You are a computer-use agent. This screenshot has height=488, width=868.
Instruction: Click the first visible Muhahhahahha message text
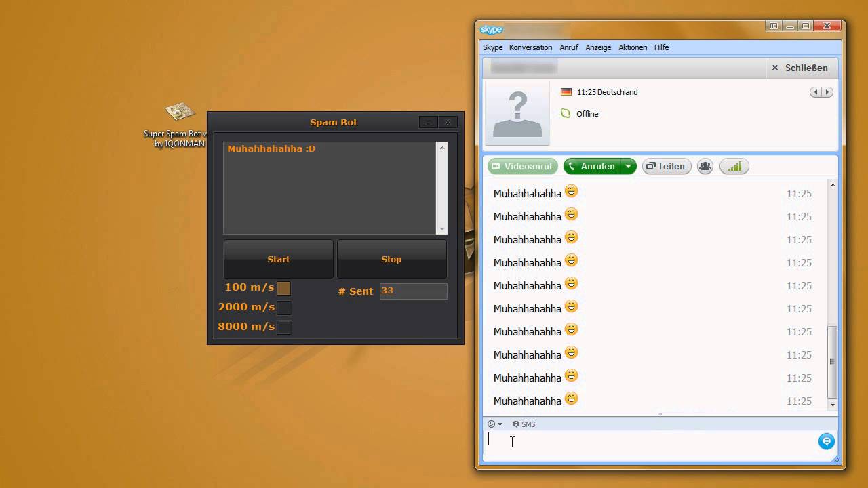(x=527, y=194)
